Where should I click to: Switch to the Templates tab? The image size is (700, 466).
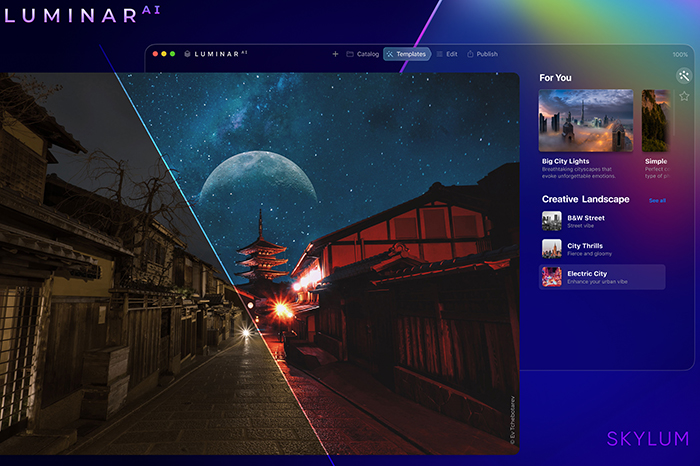(x=407, y=54)
